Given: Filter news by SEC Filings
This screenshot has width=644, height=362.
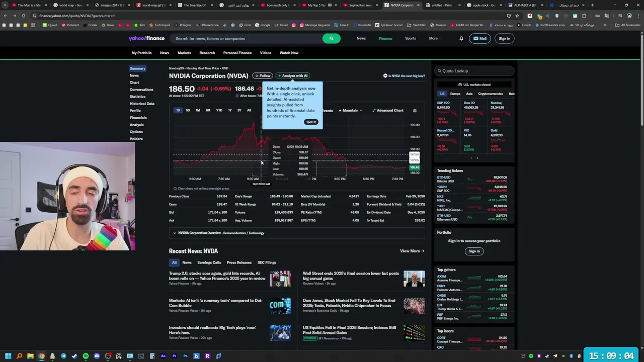Looking at the screenshot, I should (x=267, y=262).
